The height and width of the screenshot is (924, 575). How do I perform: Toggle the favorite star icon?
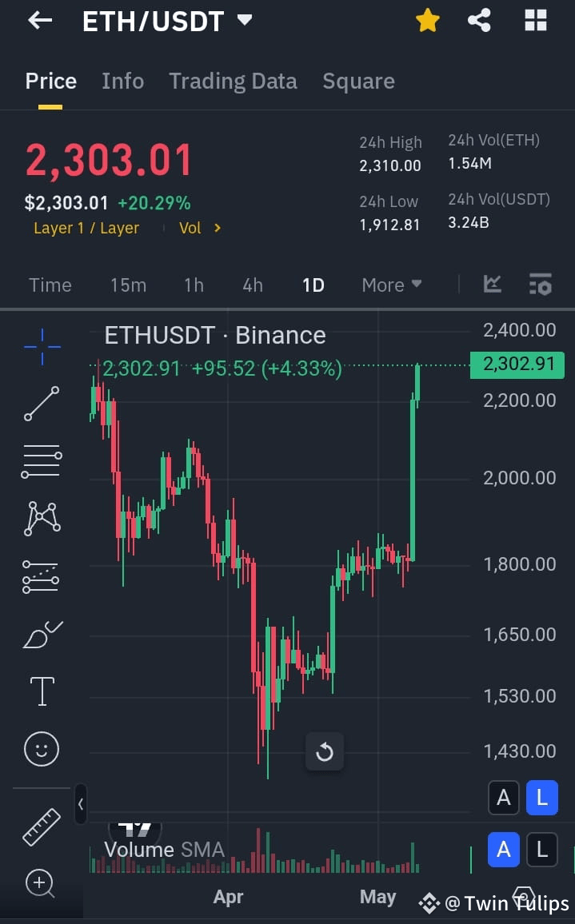click(x=428, y=21)
